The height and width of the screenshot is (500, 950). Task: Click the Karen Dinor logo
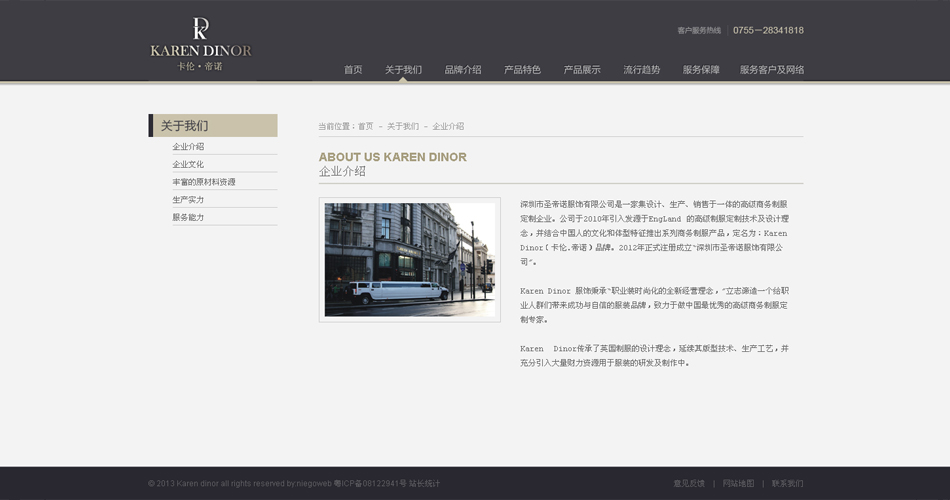pyautogui.click(x=201, y=44)
